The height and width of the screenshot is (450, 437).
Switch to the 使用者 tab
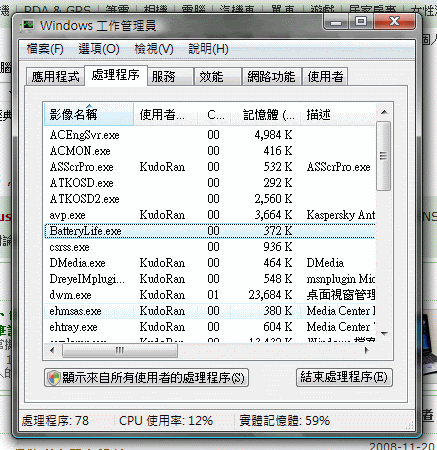point(325,77)
